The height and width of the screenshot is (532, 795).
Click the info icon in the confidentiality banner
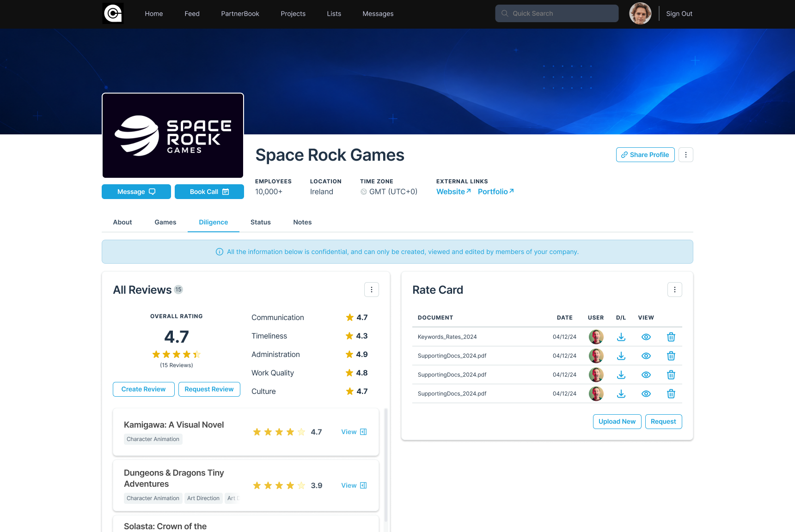coord(220,252)
